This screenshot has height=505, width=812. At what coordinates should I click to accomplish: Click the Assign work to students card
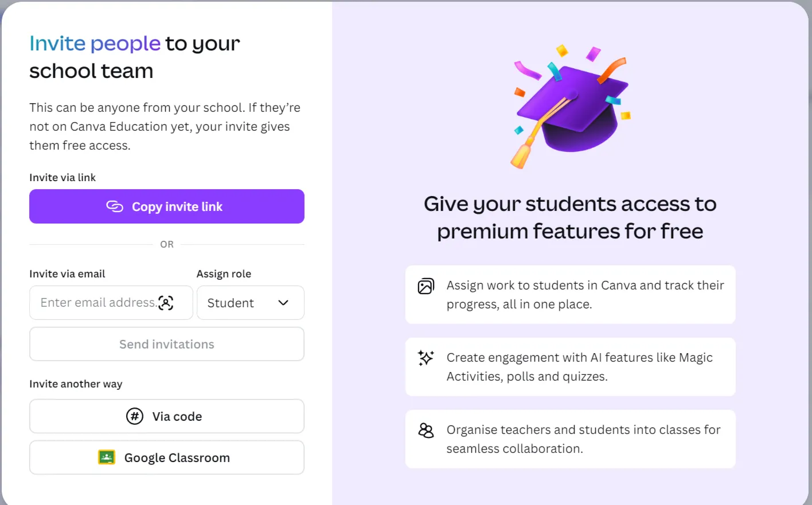pos(571,295)
